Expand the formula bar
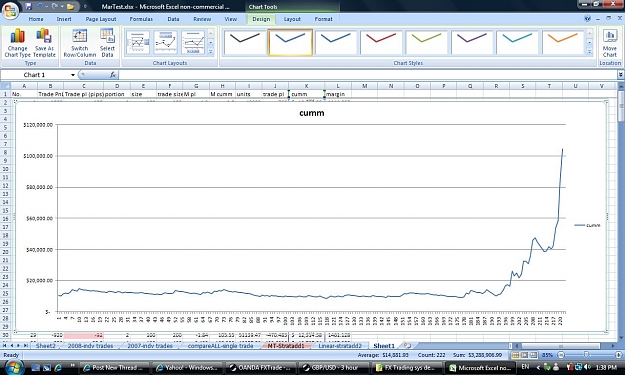Image resolution: width=625 pixels, height=375 pixels. point(621,75)
